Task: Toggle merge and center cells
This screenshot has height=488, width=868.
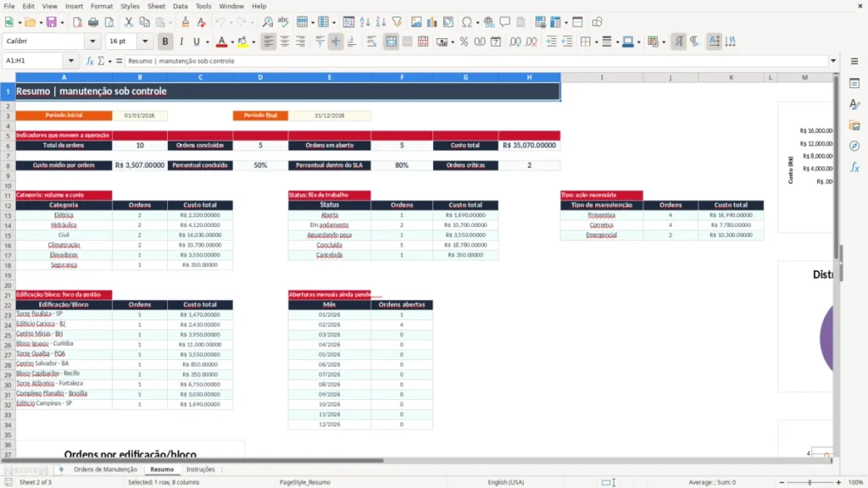Action: pyautogui.click(x=391, y=42)
